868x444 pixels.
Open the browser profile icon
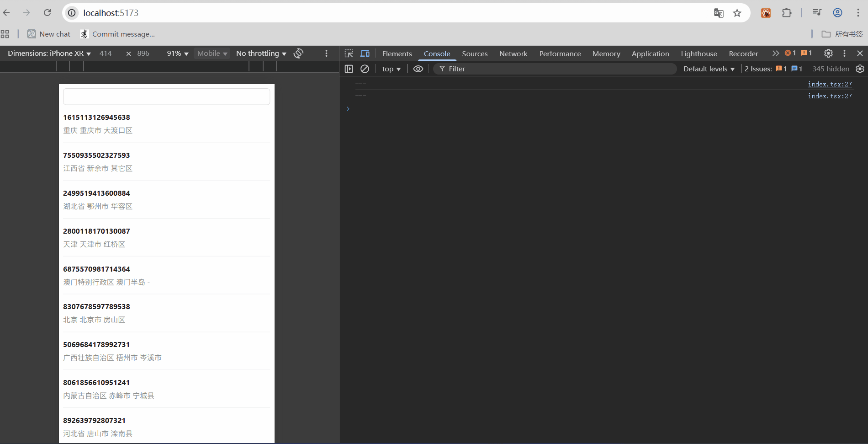(x=837, y=13)
